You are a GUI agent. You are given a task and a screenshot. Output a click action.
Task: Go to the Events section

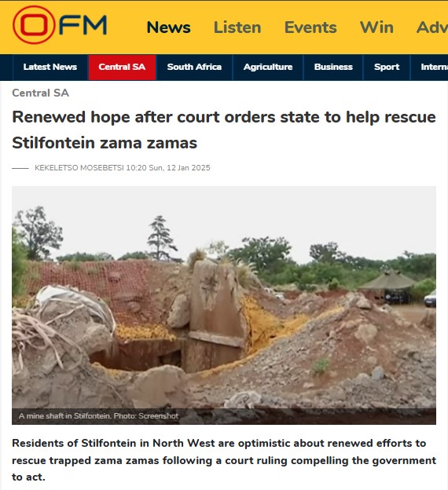310,27
